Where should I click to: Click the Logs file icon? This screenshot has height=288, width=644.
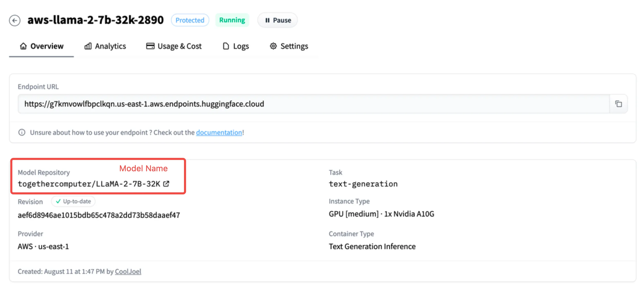pyautogui.click(x=226, y=46)
